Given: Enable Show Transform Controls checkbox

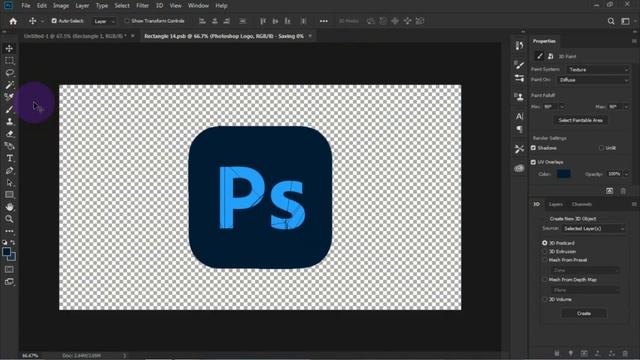Looking at the screenshot, I should pos(127,21).
